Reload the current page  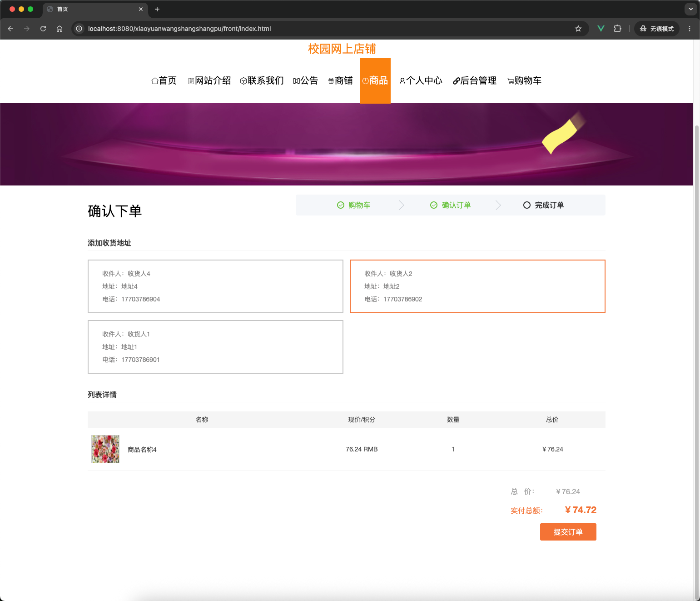point(43,29)
